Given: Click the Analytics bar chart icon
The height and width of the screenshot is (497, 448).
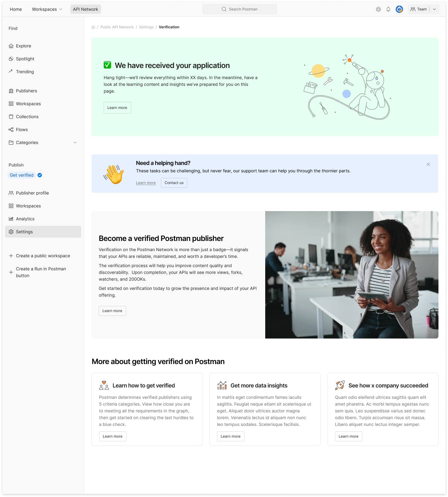Looking at the screenshot, I should [11, 219].
